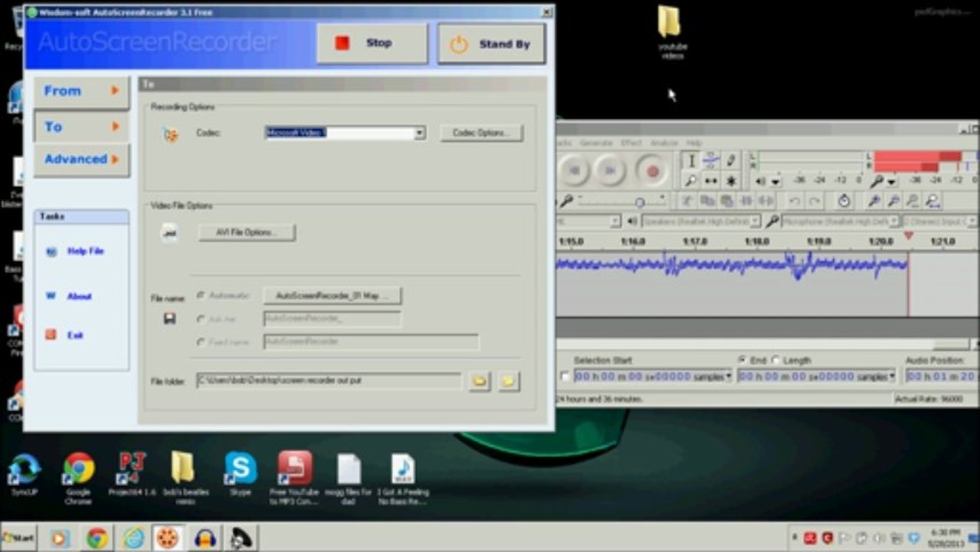The height and width of the screenshot is (552, 980).
Task: Click the Paste icon in Audacity
Action: point(726,201)
